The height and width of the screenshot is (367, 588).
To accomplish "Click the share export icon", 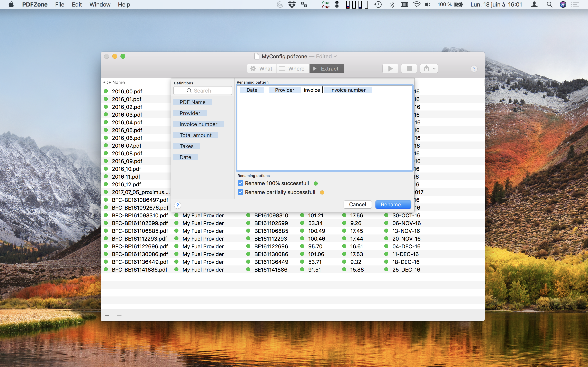I will tap(426, 69).
